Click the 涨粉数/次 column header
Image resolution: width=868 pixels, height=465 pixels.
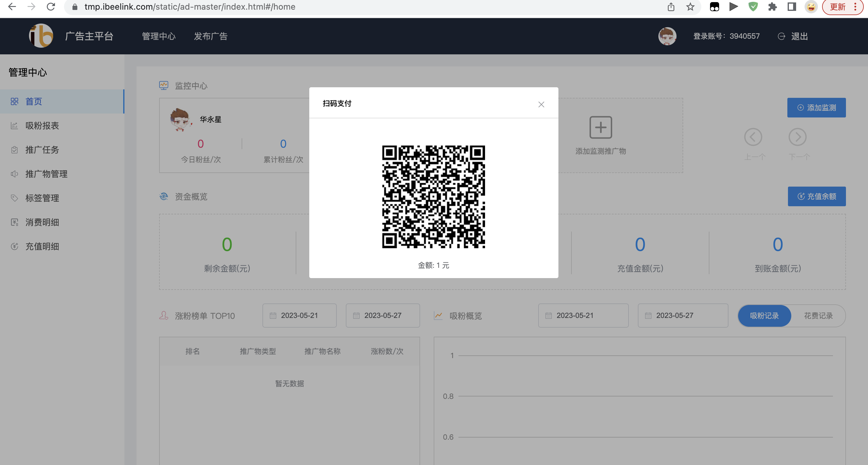tap(387, 351)
